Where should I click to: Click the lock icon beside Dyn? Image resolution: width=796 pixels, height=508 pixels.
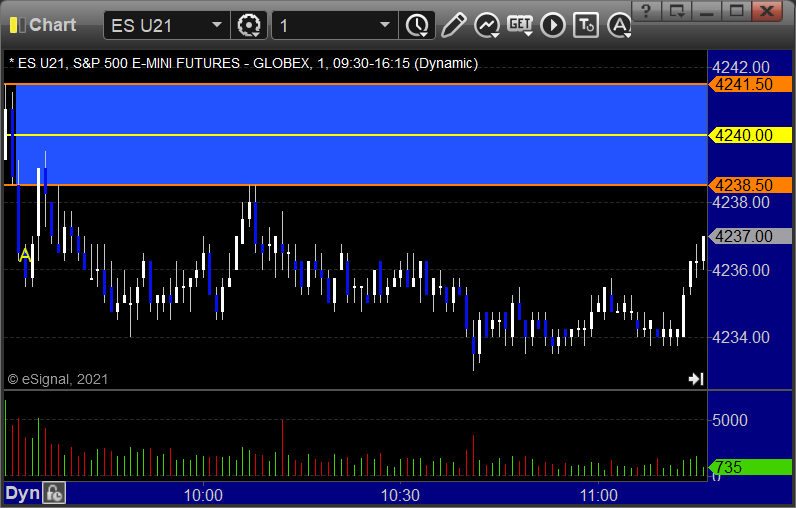pos(54,493)
